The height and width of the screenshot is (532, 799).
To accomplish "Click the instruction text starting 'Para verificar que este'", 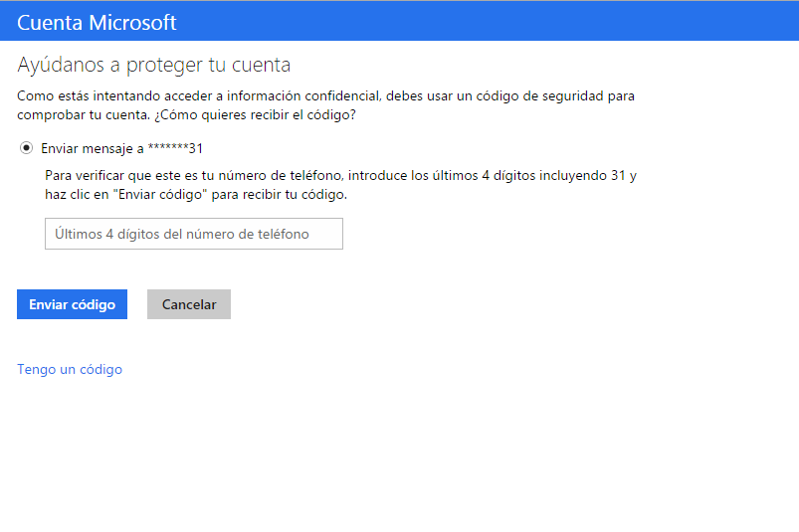I will (340, 185).
